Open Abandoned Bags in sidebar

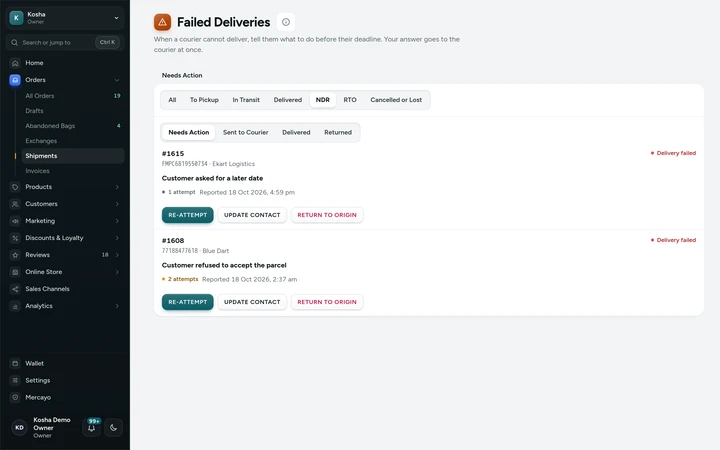coord(72,126)
